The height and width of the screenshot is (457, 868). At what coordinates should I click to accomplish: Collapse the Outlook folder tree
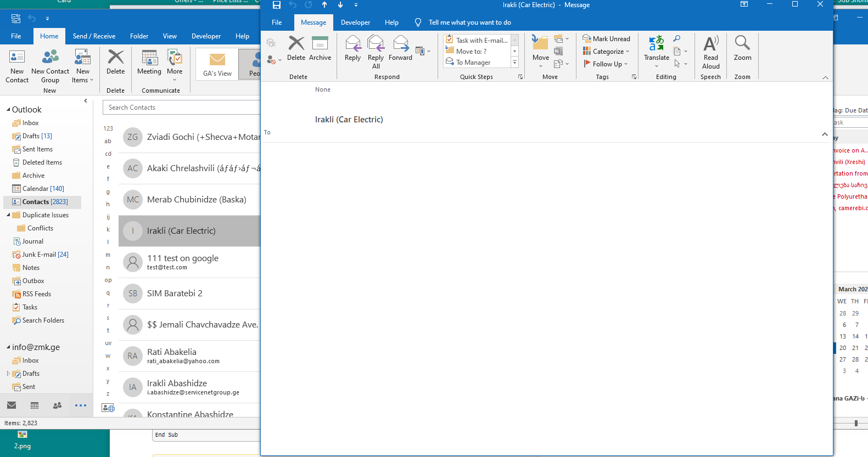coord(8,110)
